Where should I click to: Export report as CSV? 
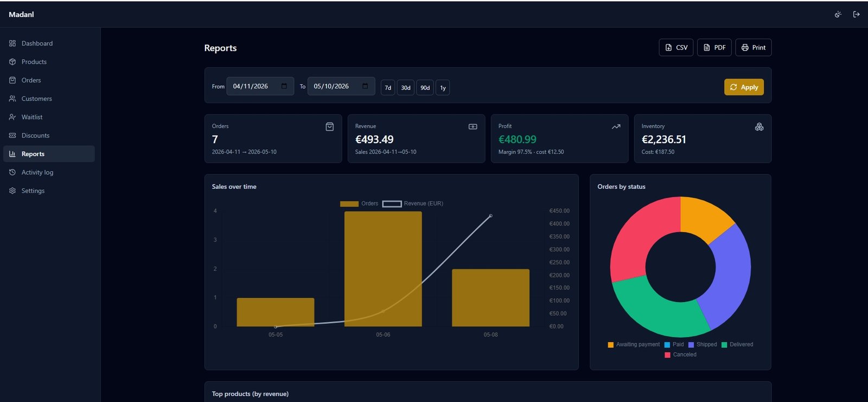click(676, 48)
